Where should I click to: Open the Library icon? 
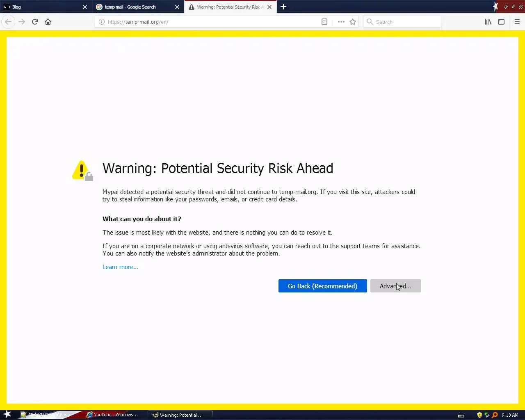488,22
